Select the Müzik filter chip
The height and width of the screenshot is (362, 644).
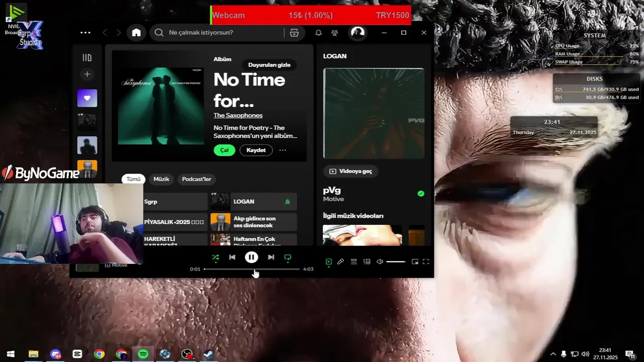pyautogui.click(x=162, y=179)
